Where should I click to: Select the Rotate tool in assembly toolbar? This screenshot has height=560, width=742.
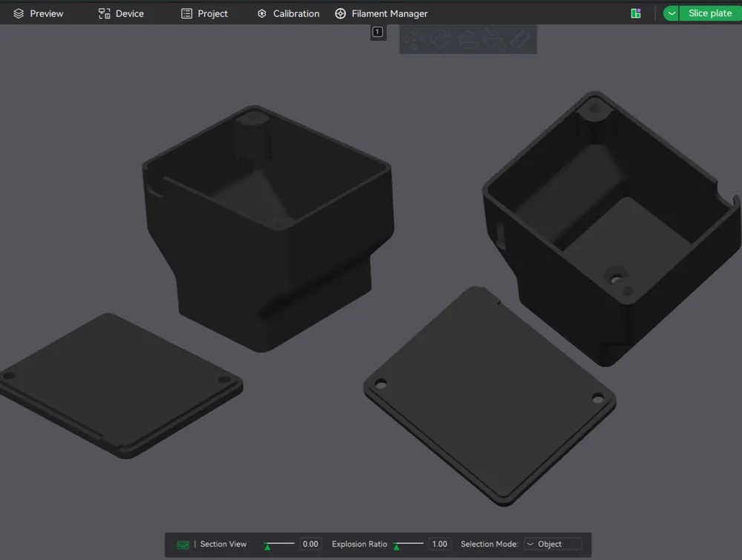pos(440,40)
